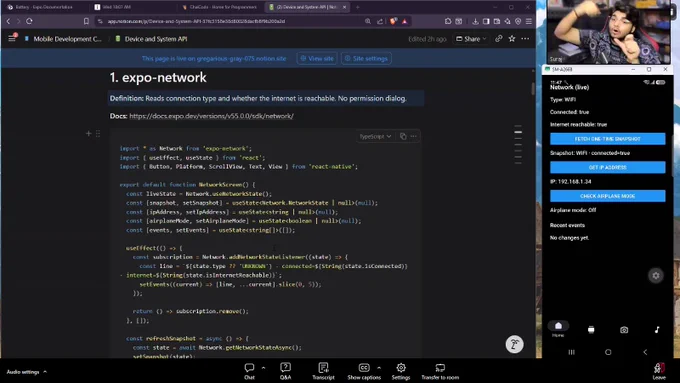Tap the Android recent apps button

pos(572,352)
